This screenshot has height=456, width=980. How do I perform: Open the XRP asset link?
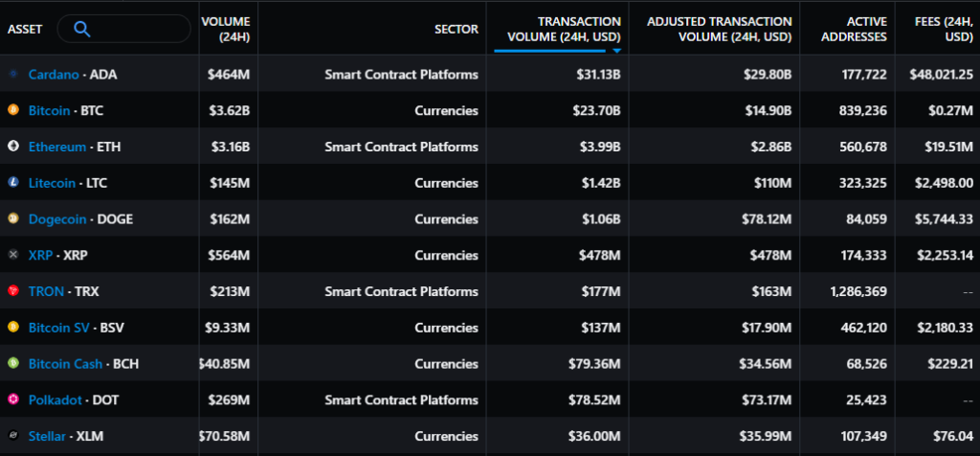coord(40,255)
